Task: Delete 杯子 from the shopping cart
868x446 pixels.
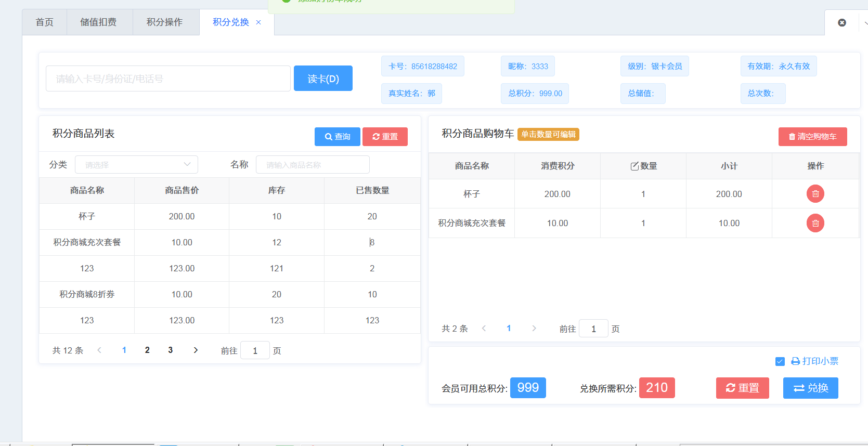Action: point(815,194)
